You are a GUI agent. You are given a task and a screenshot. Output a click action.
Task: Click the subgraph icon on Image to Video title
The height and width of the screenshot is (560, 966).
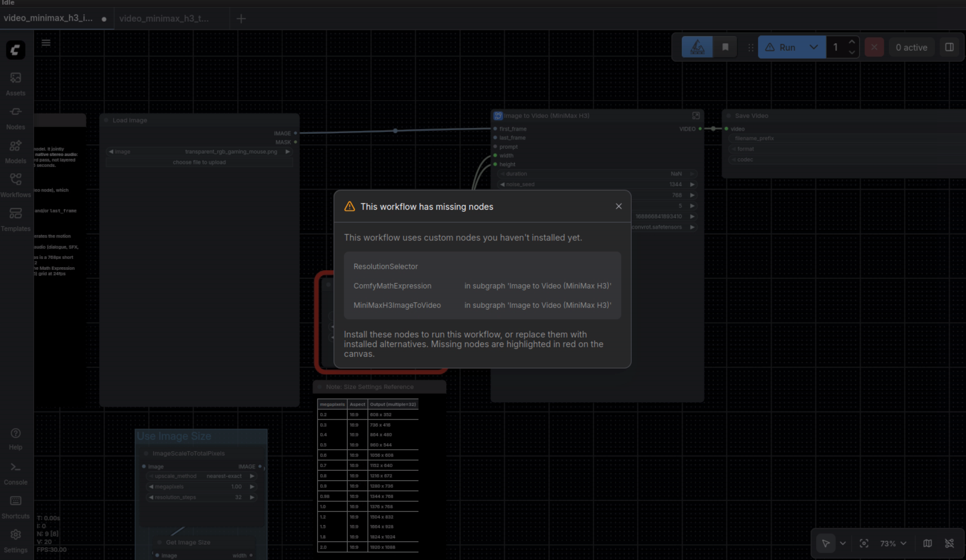tap(498, 116)
